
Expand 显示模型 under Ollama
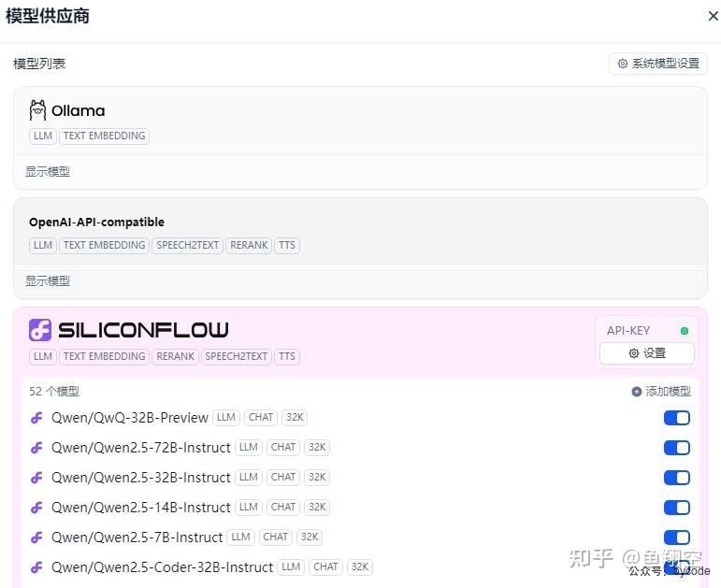click(x=48, y=171)
